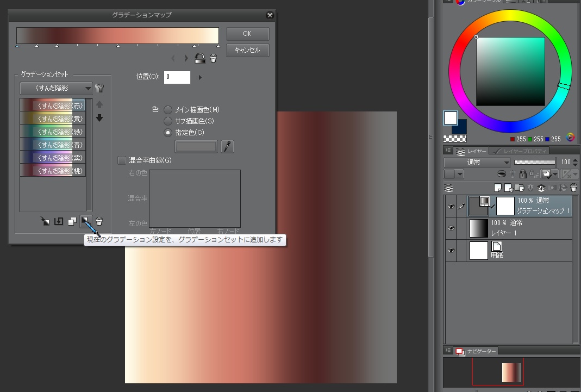Switch to the レイヤープロパティ tab
Viewport: 581px width, 392px height.
(x=521, y=151)
